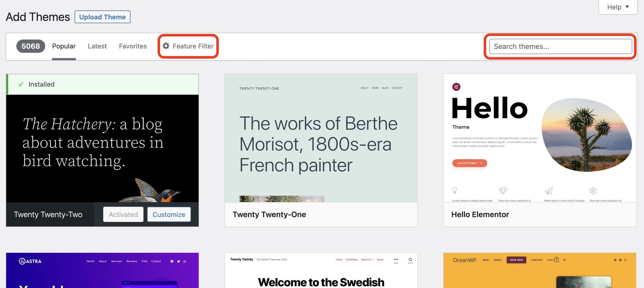Focus the Search themes input field
644x288 pixels.
(560, 47)
